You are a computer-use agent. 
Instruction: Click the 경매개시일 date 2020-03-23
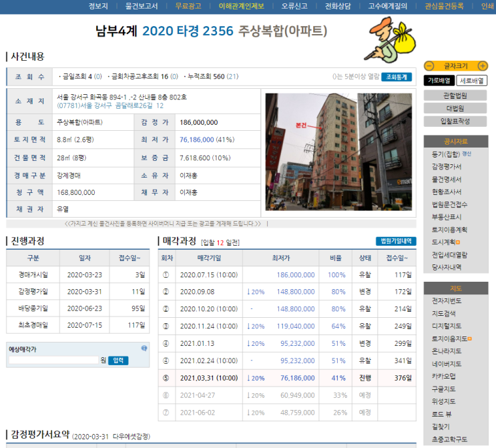click(x=85, y=275)
